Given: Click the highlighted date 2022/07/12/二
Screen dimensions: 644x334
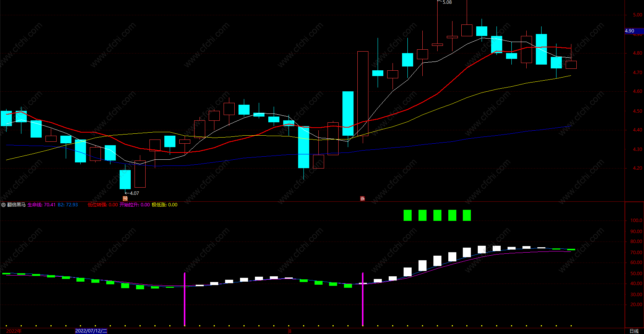Looking at the screenshot, I should click(91, 331).
